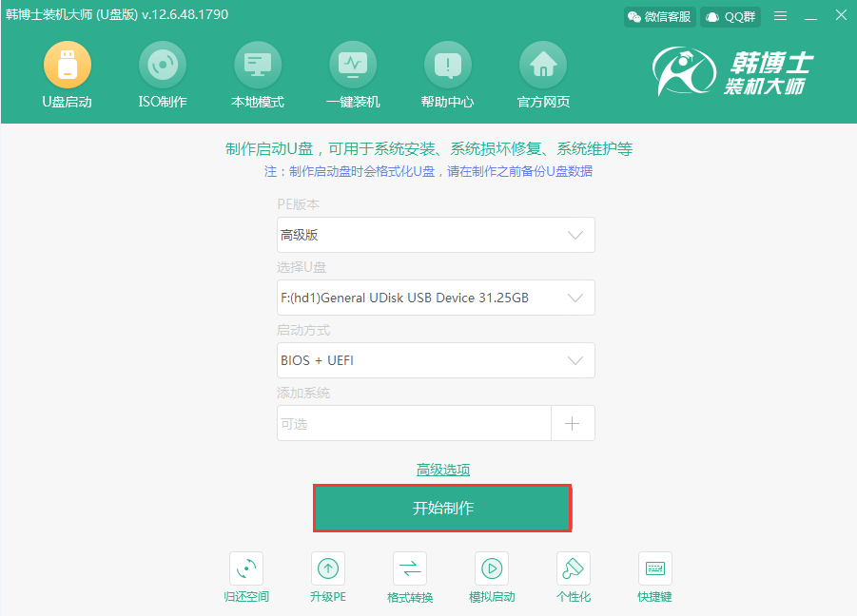
Task: Visit 官方网页 home icon
Action: pos(543,66)
